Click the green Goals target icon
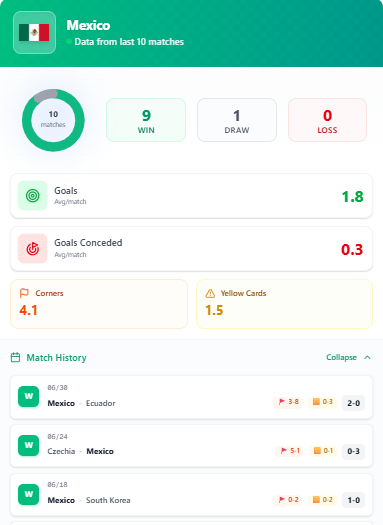Viewport: 383px width, 525px height. pyautogui.click(x=32, y=196)
